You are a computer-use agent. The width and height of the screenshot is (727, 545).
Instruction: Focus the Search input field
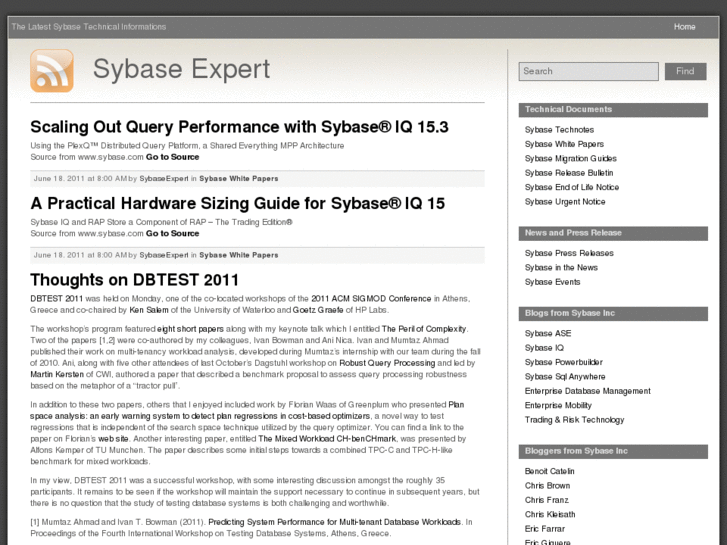(588, 71)
